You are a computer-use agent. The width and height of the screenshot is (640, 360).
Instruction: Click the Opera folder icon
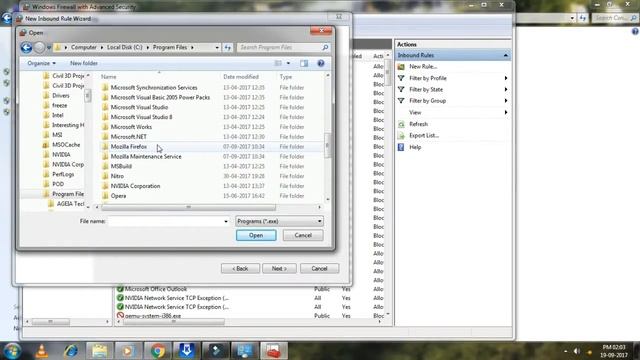point(105,196)
